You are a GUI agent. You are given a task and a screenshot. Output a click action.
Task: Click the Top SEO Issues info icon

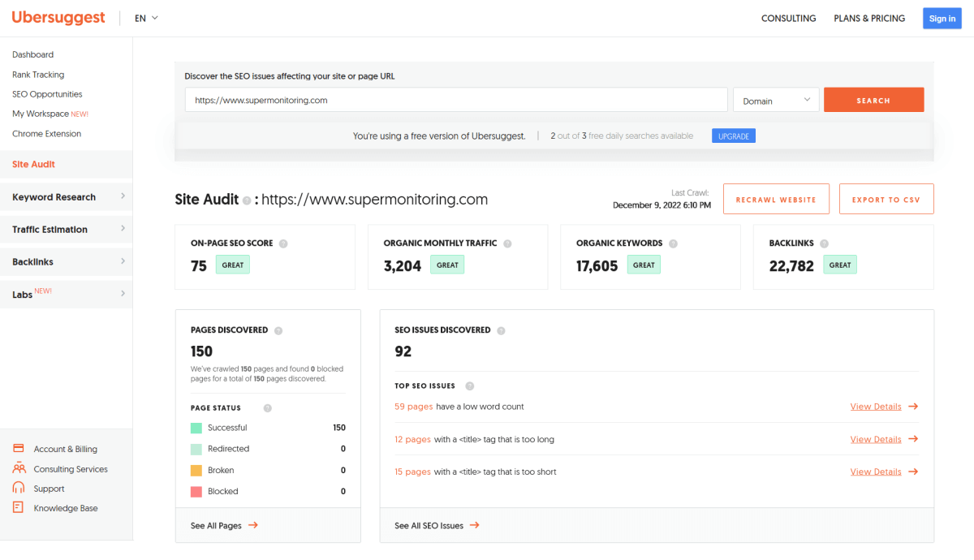point(469,386)
